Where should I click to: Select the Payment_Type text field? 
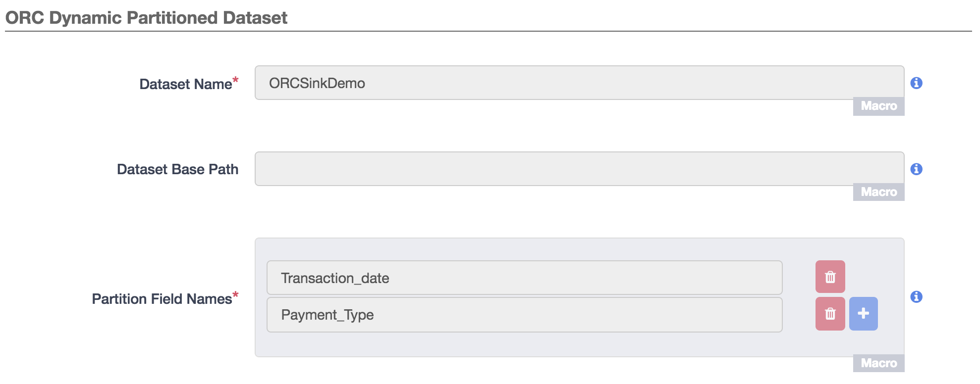pos(524,315)
